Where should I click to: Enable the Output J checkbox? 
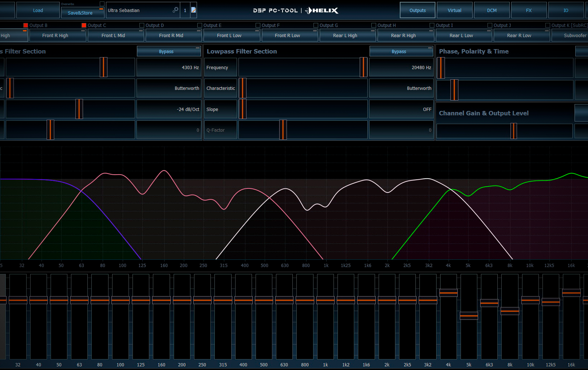pos(490,25)
